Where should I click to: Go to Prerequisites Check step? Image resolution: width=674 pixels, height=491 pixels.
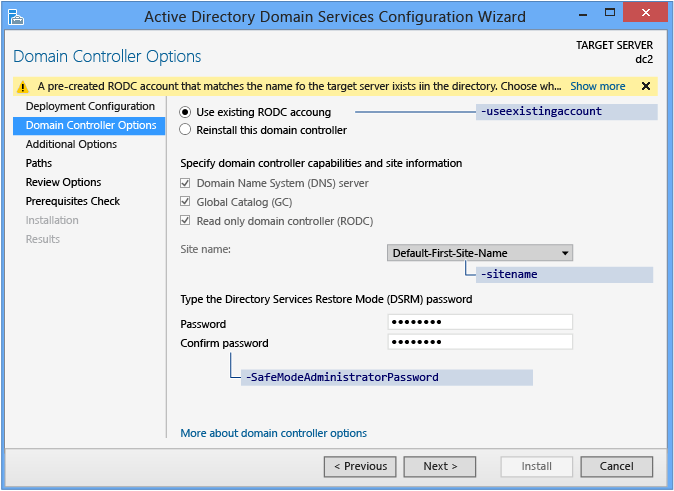tap(73, 201)
